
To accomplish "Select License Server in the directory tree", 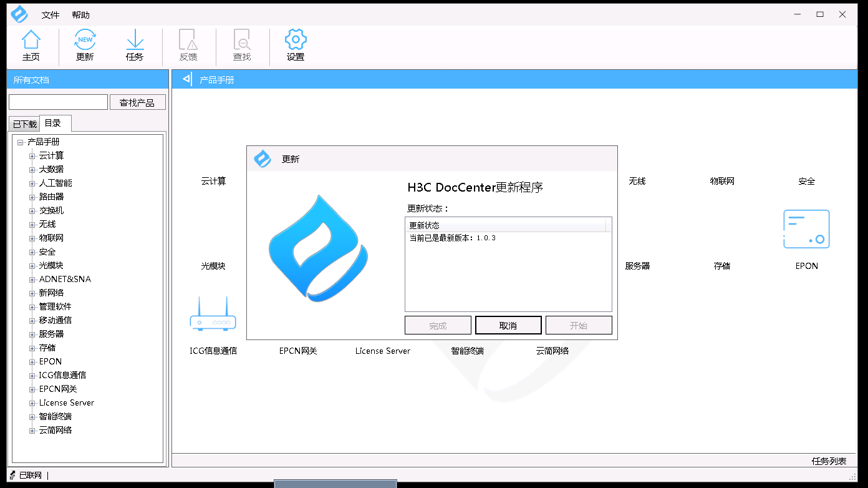I will click(67, 403).
